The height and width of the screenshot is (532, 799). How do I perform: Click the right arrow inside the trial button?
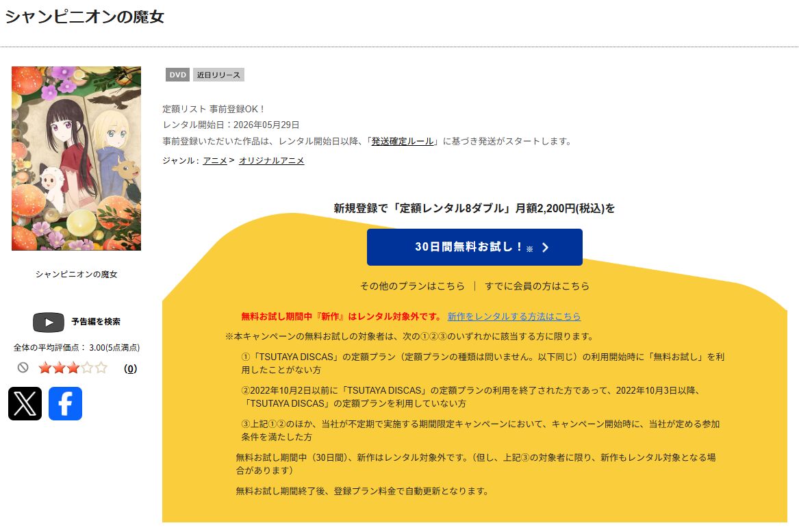[x=544, y=247]
